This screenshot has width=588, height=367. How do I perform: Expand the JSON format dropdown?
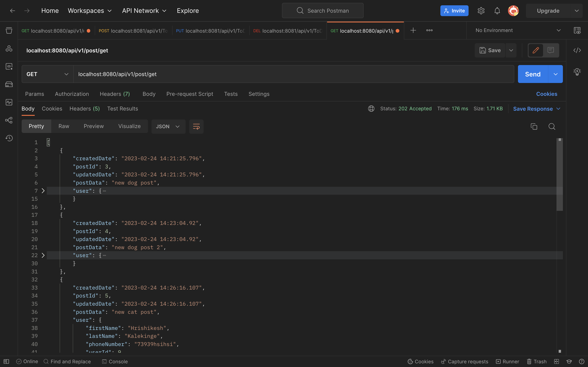point(168,126)
